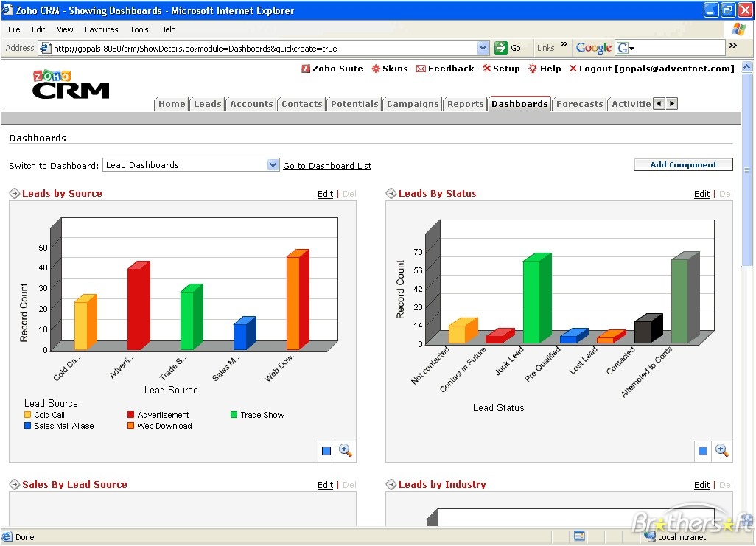Open address bar URL dropdown
The width and height of the screenshot is (756, 546).
[x=483, y=48]
